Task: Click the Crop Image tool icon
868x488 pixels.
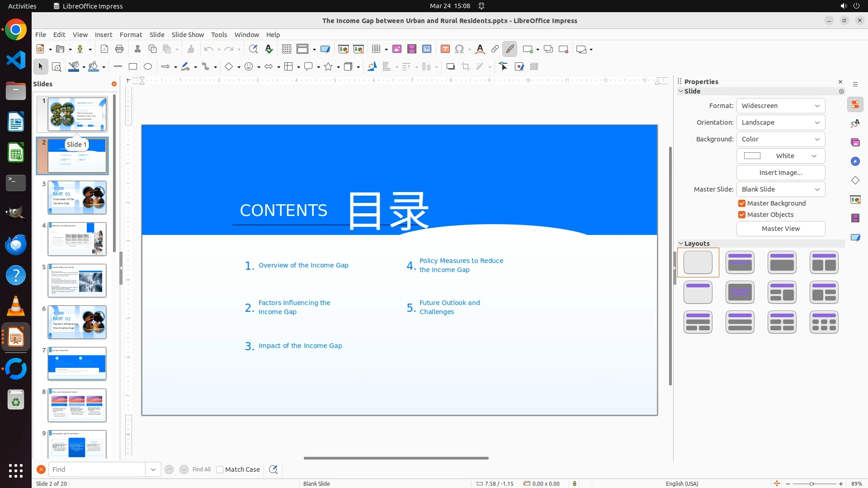Action: coord(466,67)
